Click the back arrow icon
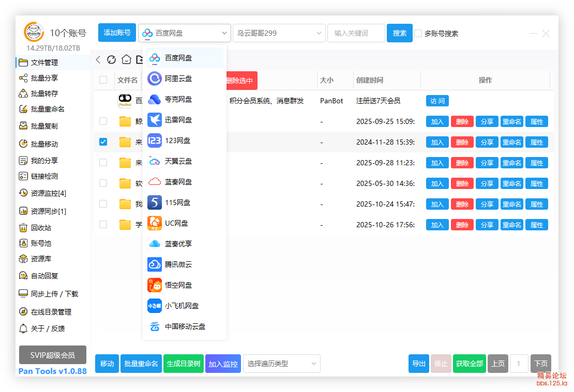This screenshot has height=392, width=574. [98, 59]
